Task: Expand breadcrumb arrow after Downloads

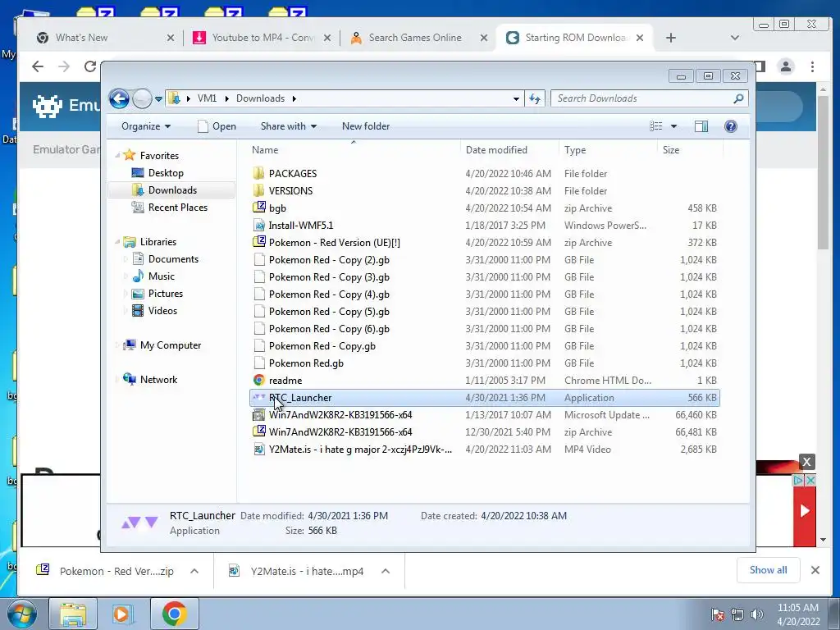Action: [x=294, y=98]
